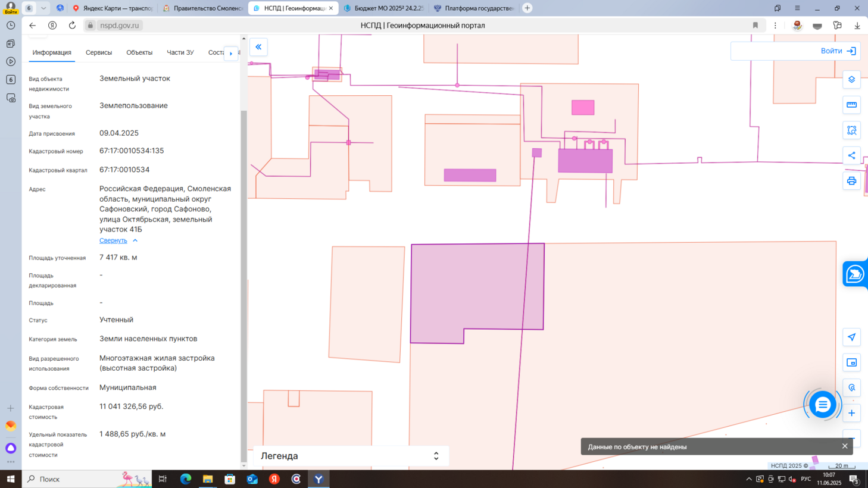
Task: Reload the page with refresh icon
Action: [72, 26]
